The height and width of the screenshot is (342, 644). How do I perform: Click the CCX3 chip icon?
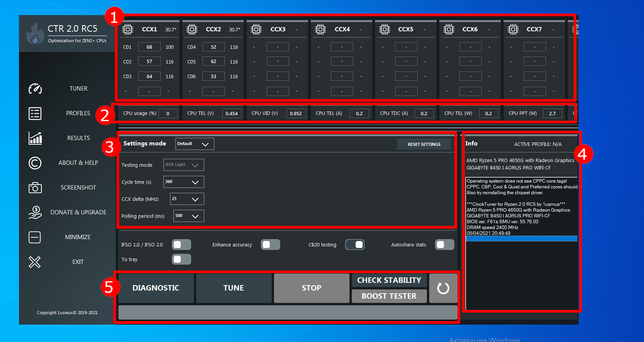coord(256,29)
